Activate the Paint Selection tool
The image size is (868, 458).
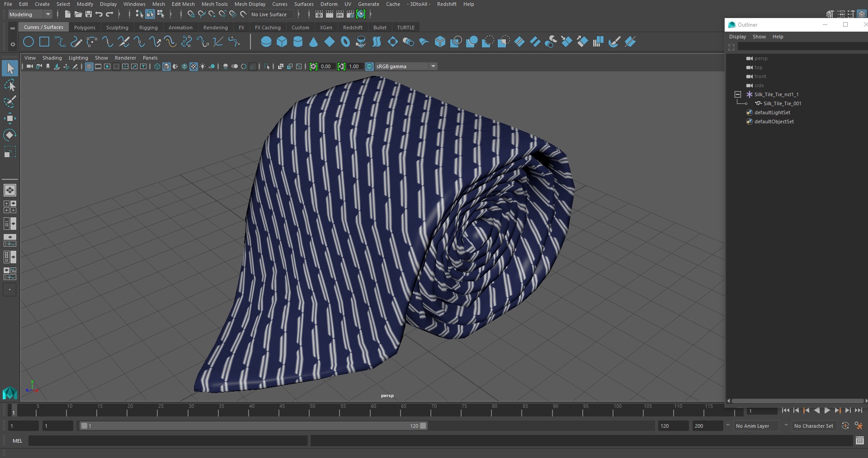pos(10,102)
